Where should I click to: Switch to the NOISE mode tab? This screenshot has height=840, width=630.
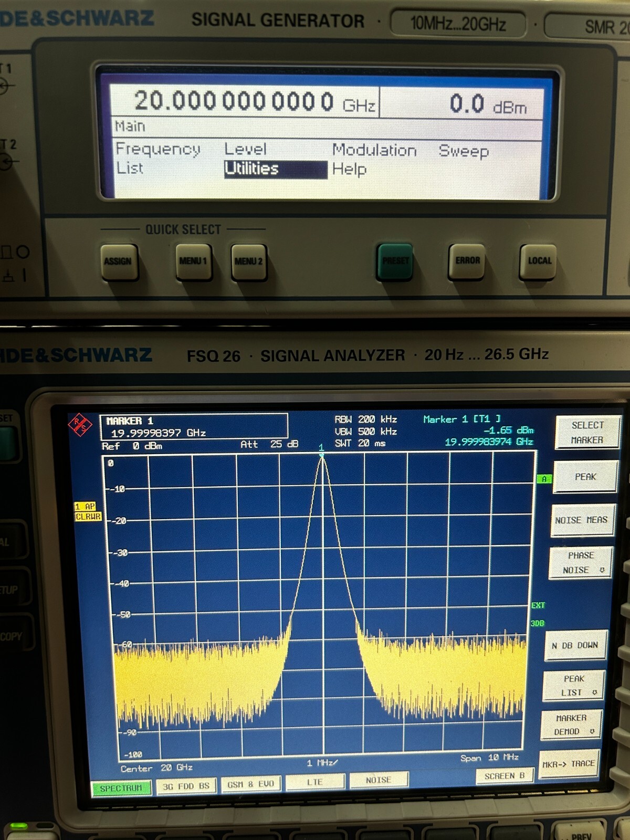(379, 780)
